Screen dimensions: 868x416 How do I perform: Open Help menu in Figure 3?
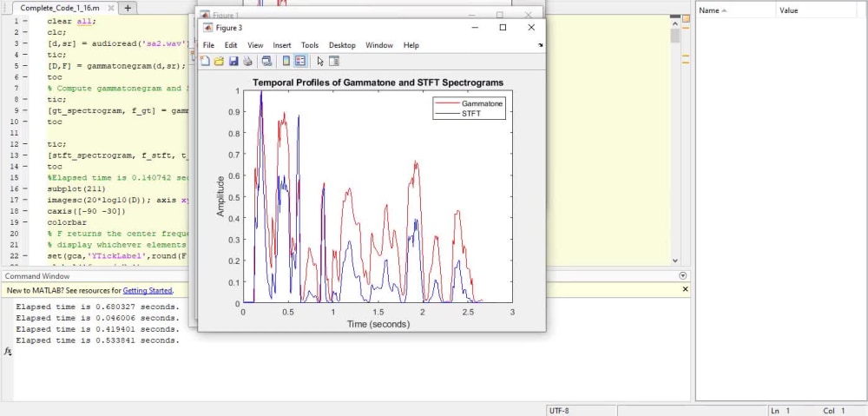click(411, 45)
